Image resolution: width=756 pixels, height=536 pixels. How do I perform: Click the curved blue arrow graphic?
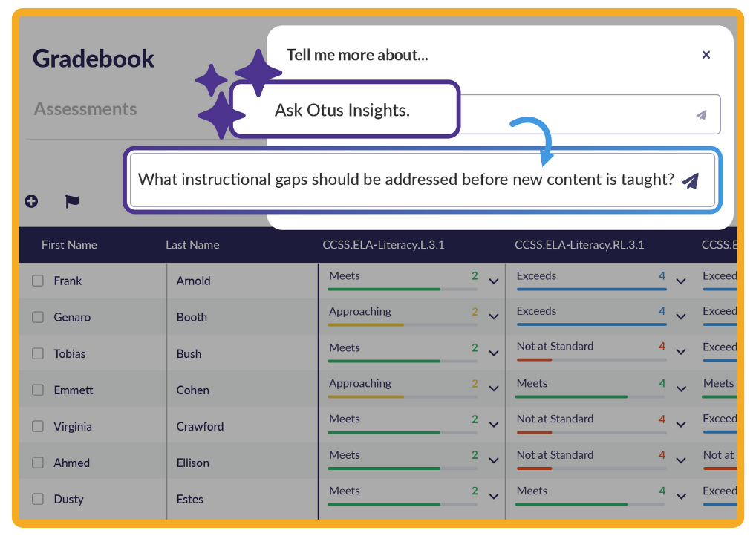(x=533, y=140)
